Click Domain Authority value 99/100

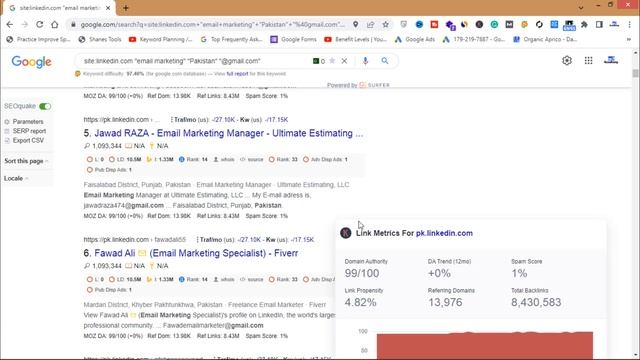pos(362,273)
